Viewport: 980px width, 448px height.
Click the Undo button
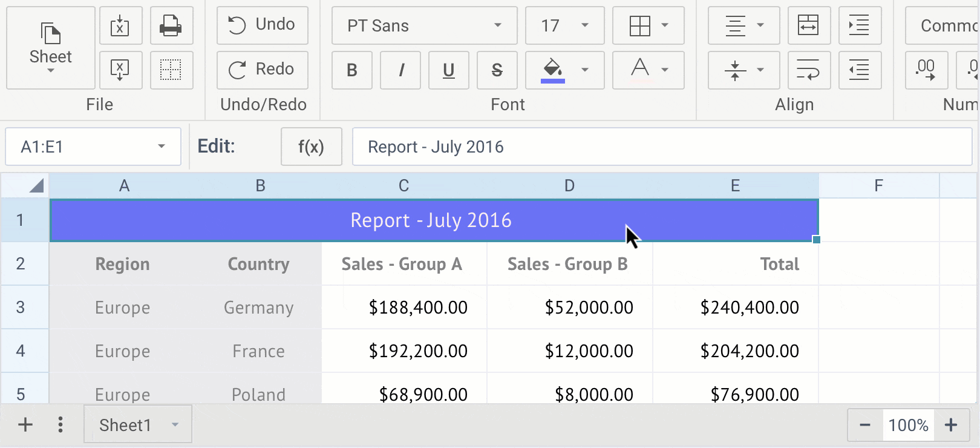click(x=263, y=25)
